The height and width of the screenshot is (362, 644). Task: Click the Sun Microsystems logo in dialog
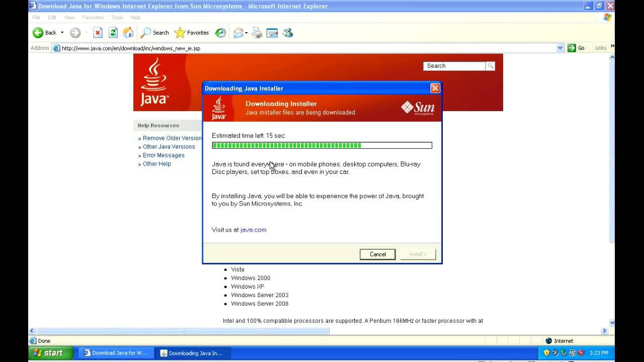(418, 108)
